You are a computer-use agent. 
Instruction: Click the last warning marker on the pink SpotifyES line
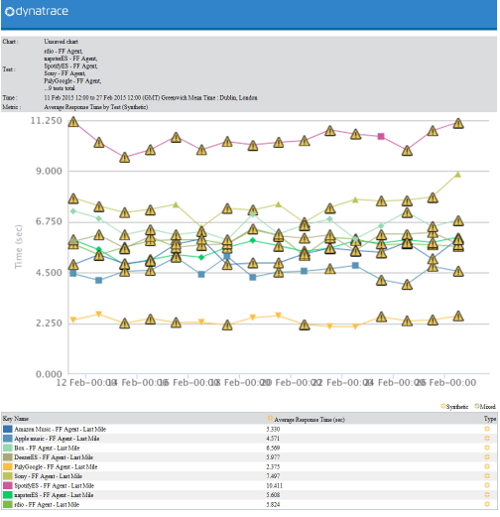(x=458, y=123)
